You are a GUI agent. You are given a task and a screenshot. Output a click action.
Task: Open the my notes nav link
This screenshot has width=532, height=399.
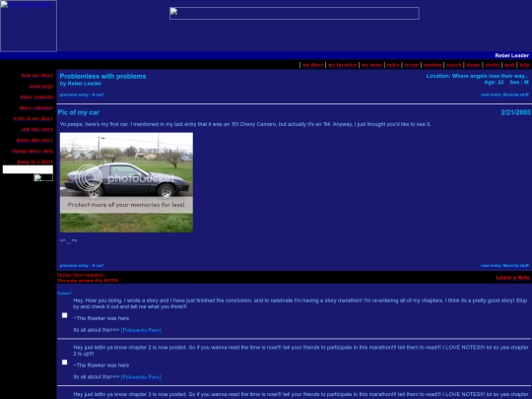pyautogui.click(x=371, y=65)
